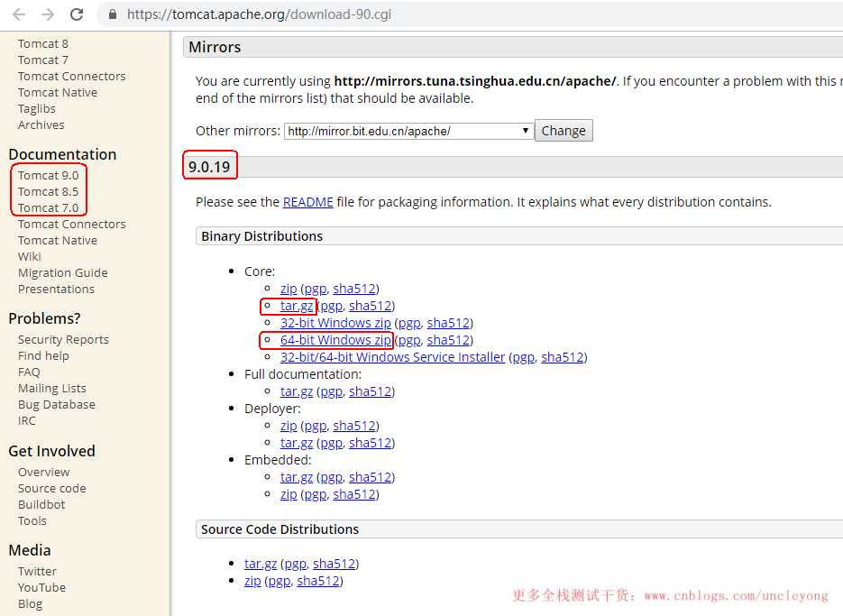The image size is (843, 616).
Task: Download Embedded tar.gz
Action: point(297,478)
